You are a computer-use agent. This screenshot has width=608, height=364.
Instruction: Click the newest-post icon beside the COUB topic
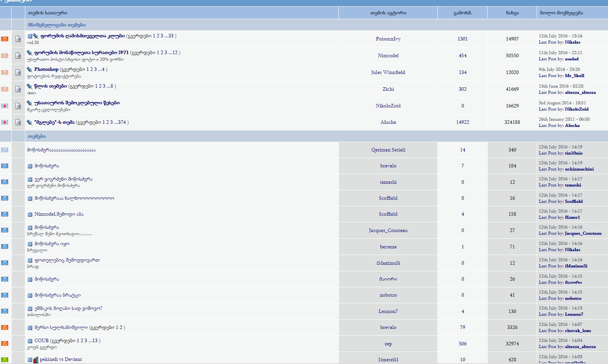click(30, 341)
